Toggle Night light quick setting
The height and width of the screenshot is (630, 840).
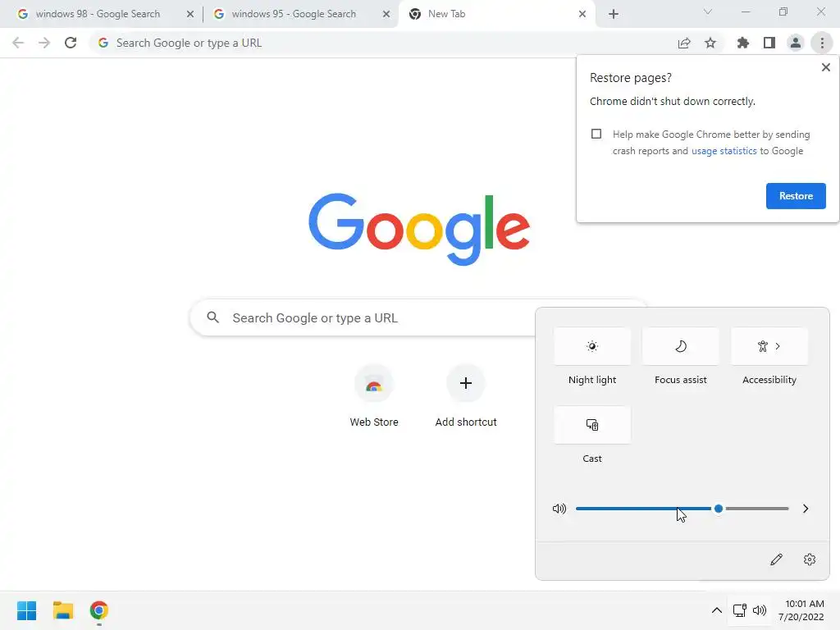pyautogui.click(x=592, y=346)
